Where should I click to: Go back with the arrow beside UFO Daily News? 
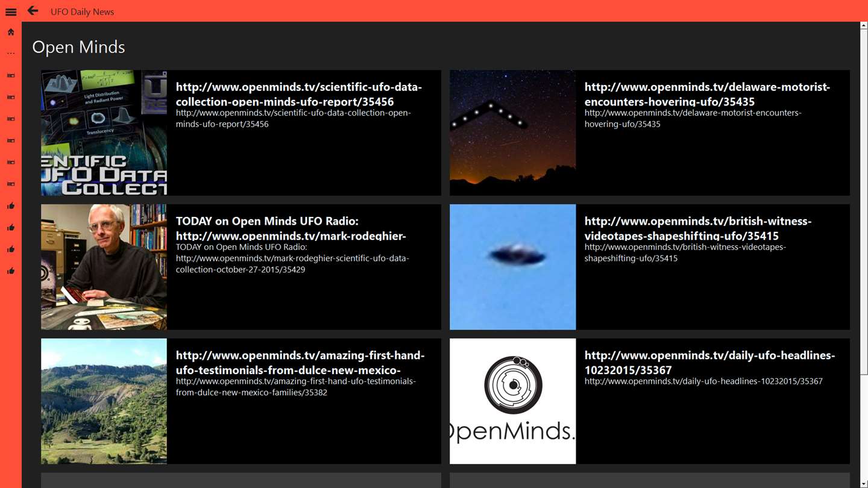pyautogui.click(x=33, y=11)
